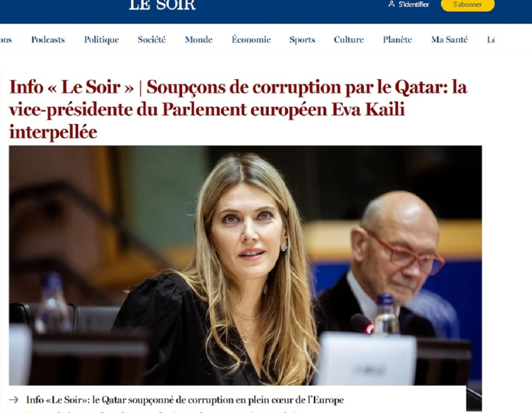Open the Podcasts section
Viewport: 532px width, 413px height.
pyautogui.click(x=48, y=40)
